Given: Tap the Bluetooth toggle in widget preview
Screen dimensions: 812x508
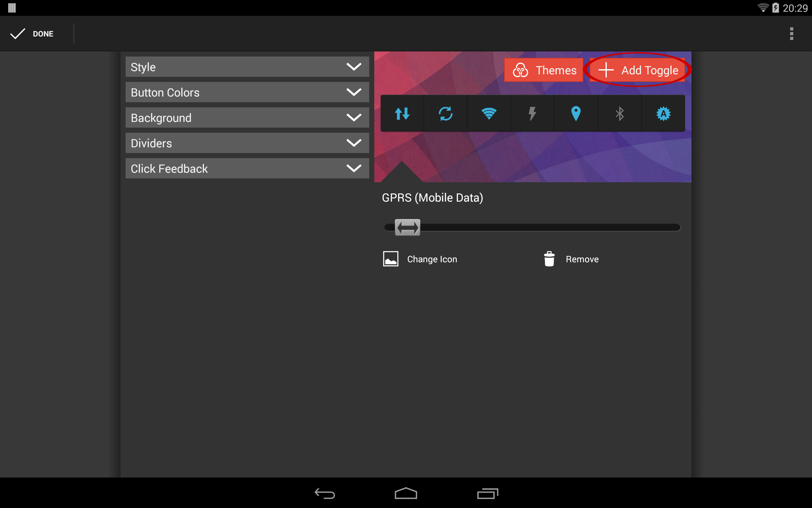Looking at the screenshot, I should click(x=620, y=114).
